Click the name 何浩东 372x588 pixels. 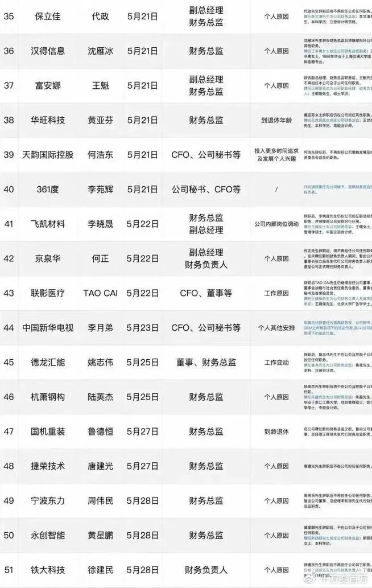pos(101,154)
